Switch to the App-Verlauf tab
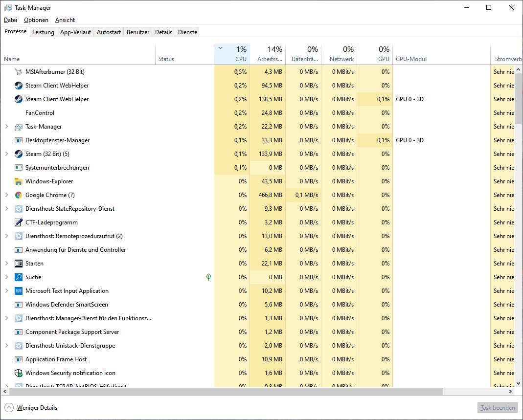The width and height of the screenshot is (523, 420). point(75,32)
